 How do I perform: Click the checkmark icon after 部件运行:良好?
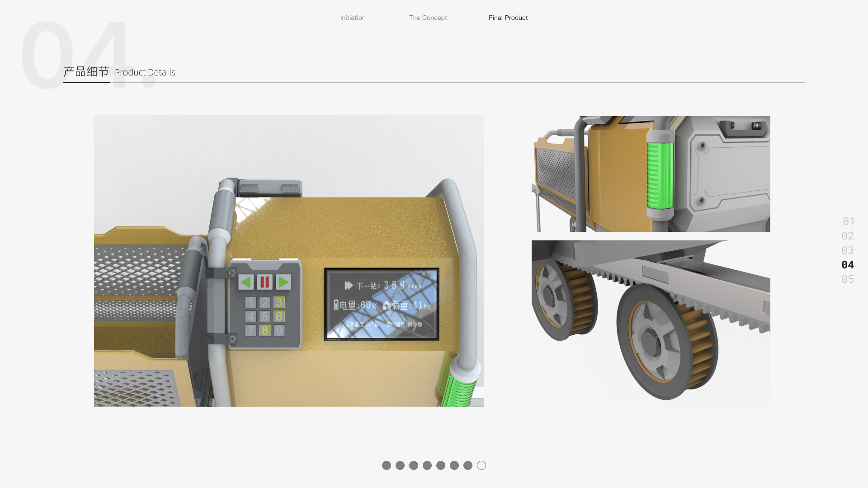pos(420,324)
